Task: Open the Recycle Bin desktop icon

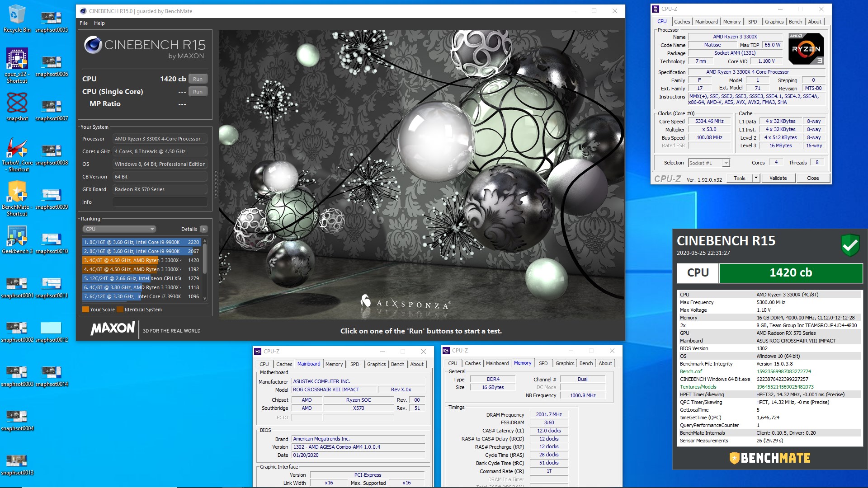Action: (x=17, y=19)
